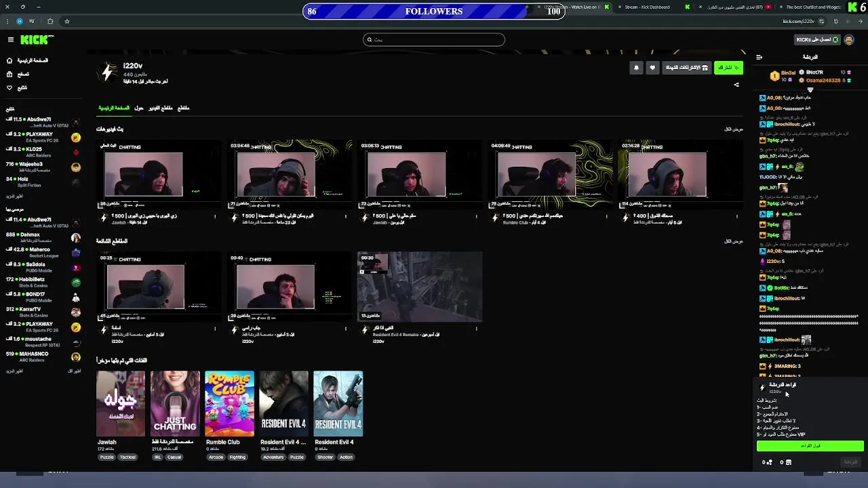Viewport: 868px width, 488px height.
Task: Click the i220v lightning channel avatar
Action: (x=108, y=71)
